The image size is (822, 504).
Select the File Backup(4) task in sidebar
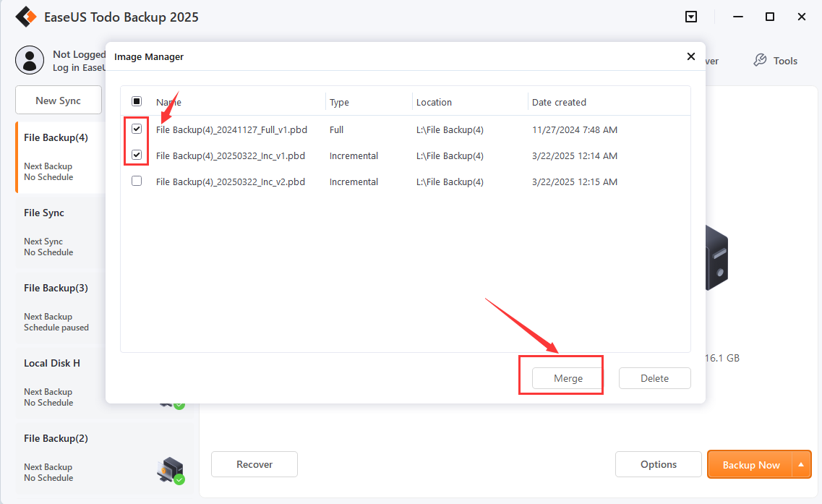click(x=61, y=158)
